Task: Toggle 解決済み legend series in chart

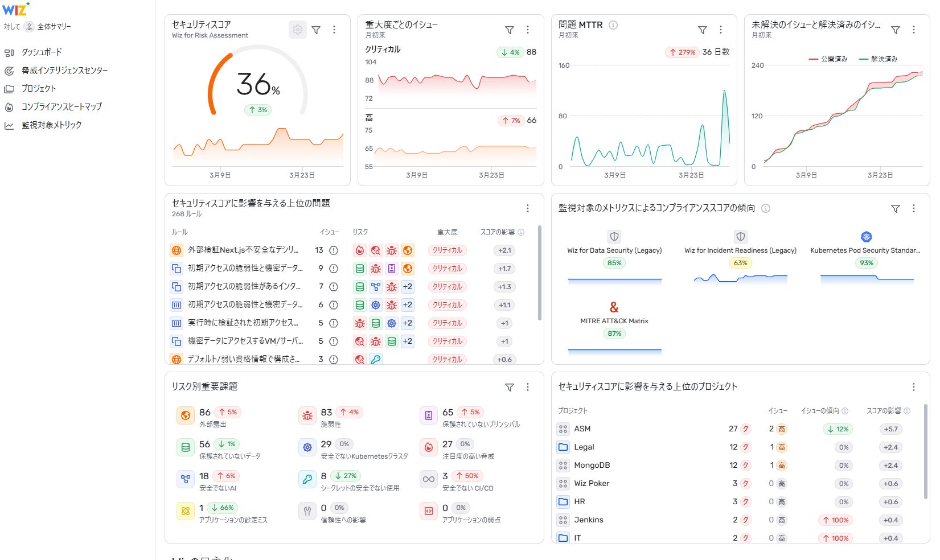Action: pyautogui.click(x=879, y=59)
